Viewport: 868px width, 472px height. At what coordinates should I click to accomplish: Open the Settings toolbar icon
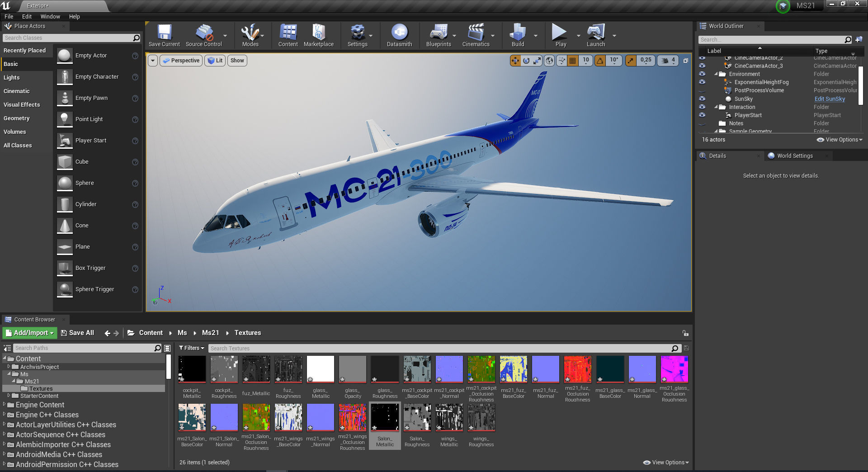point(357,35)
